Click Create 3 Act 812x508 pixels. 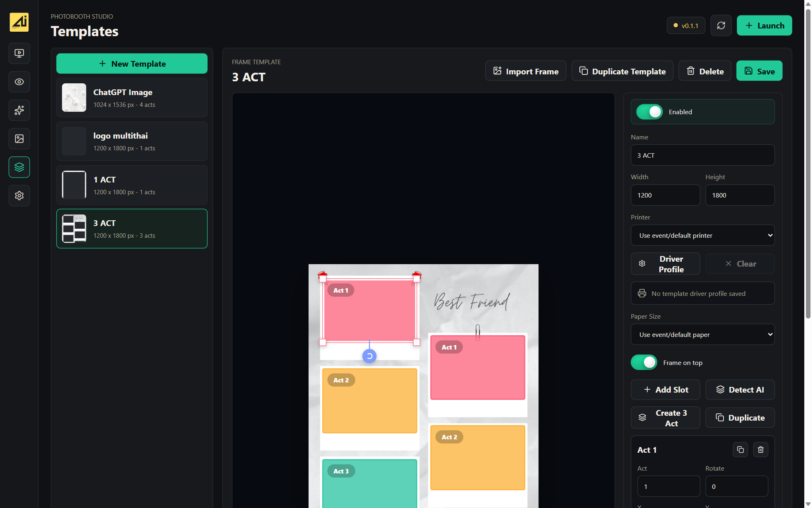click(665, 418)
